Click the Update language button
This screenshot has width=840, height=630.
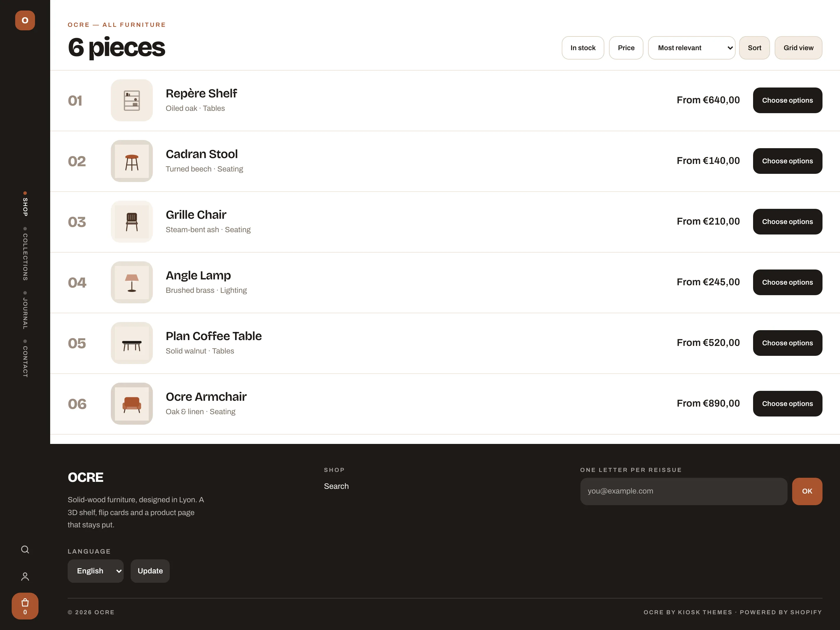(150, 571)
